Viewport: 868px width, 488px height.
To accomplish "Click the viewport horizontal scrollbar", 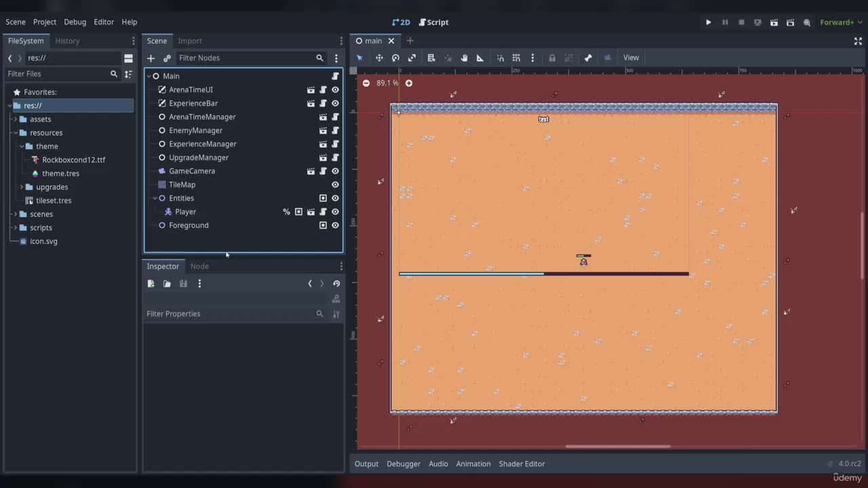I will (618, 446).
